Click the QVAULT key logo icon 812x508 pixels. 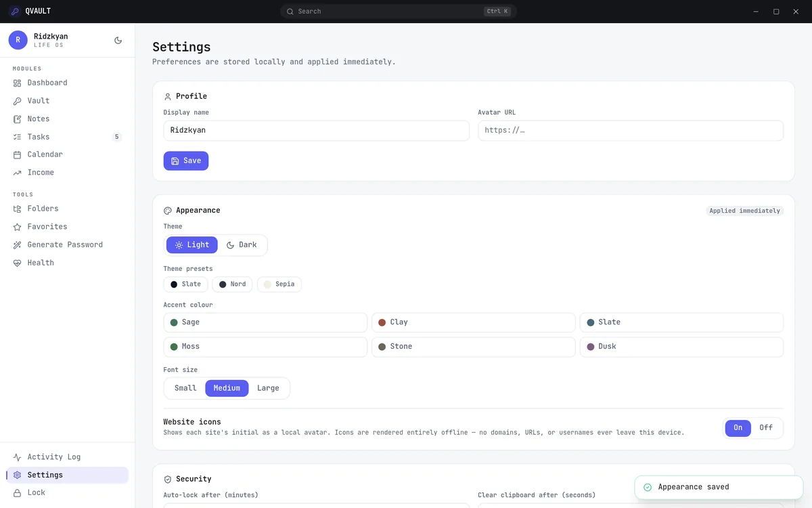click(14, 11)
